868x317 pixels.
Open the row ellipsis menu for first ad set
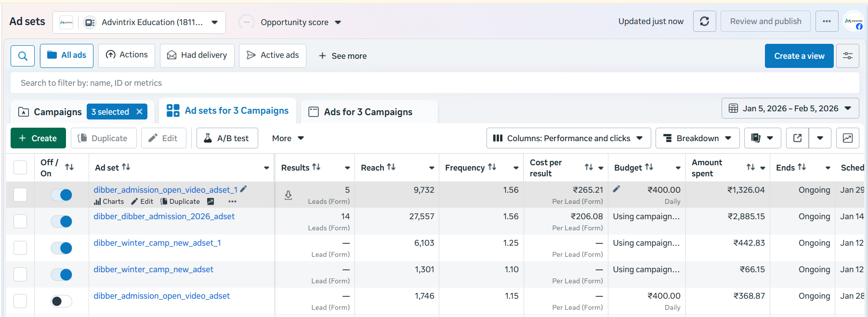[x=232, y=201]
